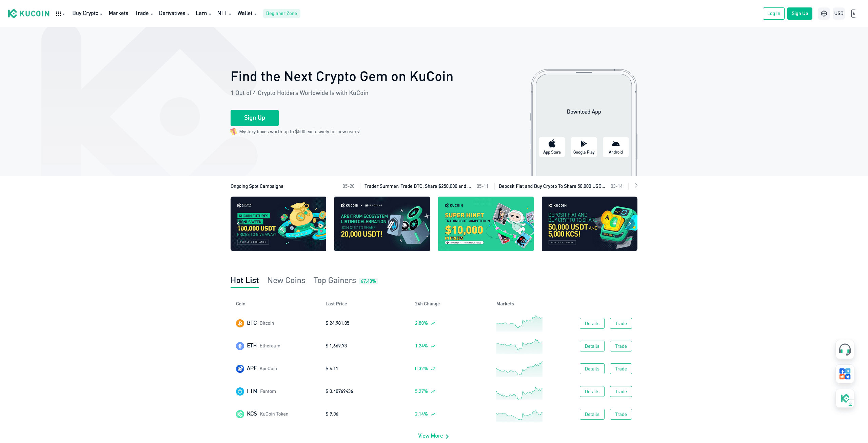Open the language globe icon
868x443 pixels.
click(824, 14)
